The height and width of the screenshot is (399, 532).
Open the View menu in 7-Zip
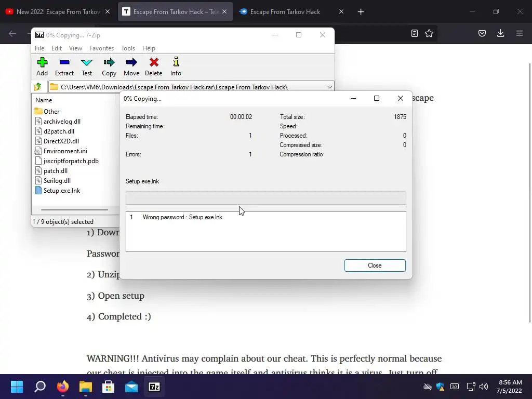75,48
